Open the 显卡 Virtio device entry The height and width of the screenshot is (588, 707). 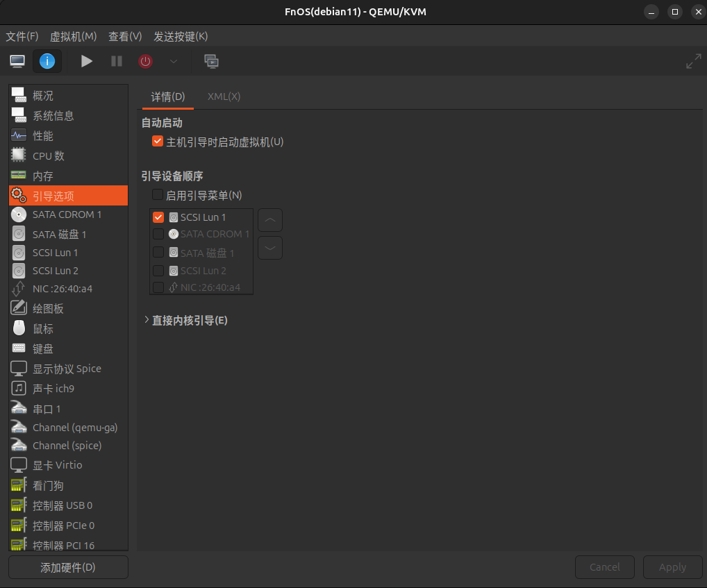click(58, 465)
